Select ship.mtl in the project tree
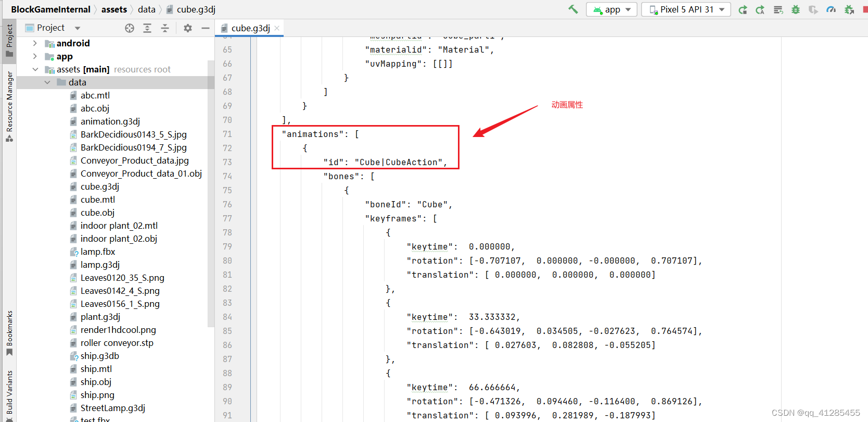Image resolution: width=868 pixels, height=422 pixels. 96,369
